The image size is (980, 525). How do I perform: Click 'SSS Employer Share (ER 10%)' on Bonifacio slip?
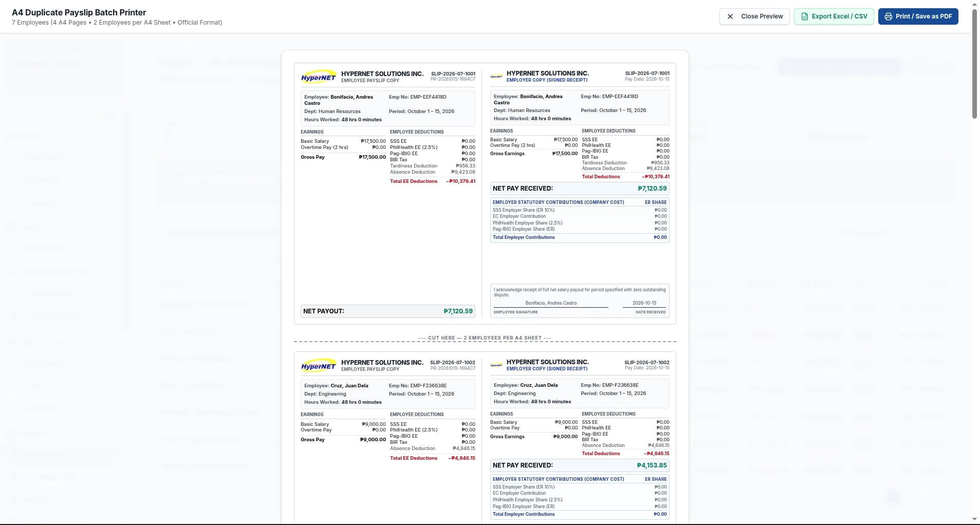(524, 210)
